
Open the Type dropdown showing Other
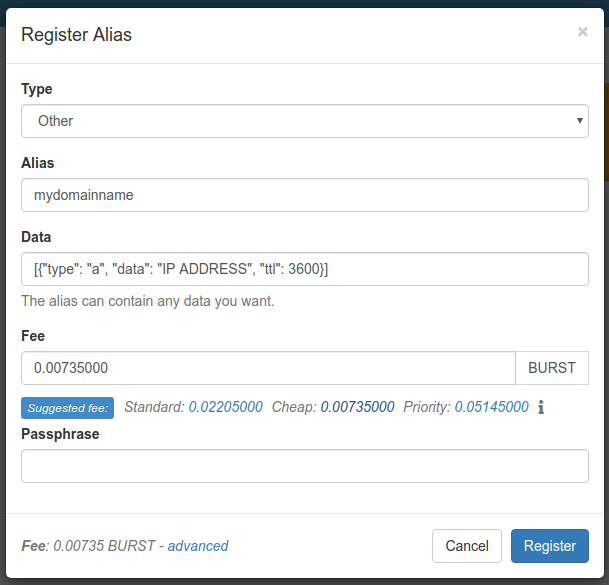[305, 121]
